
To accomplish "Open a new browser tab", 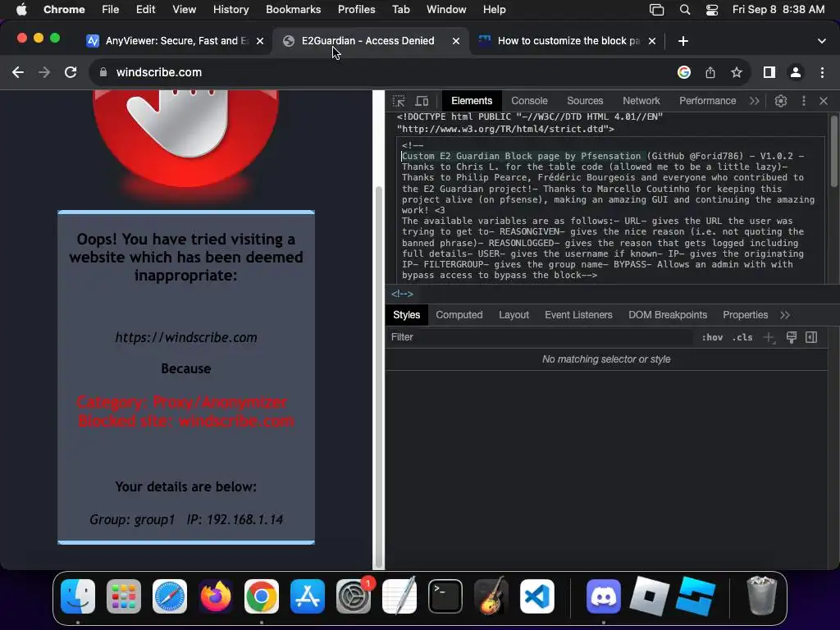I will pos(683,41).
